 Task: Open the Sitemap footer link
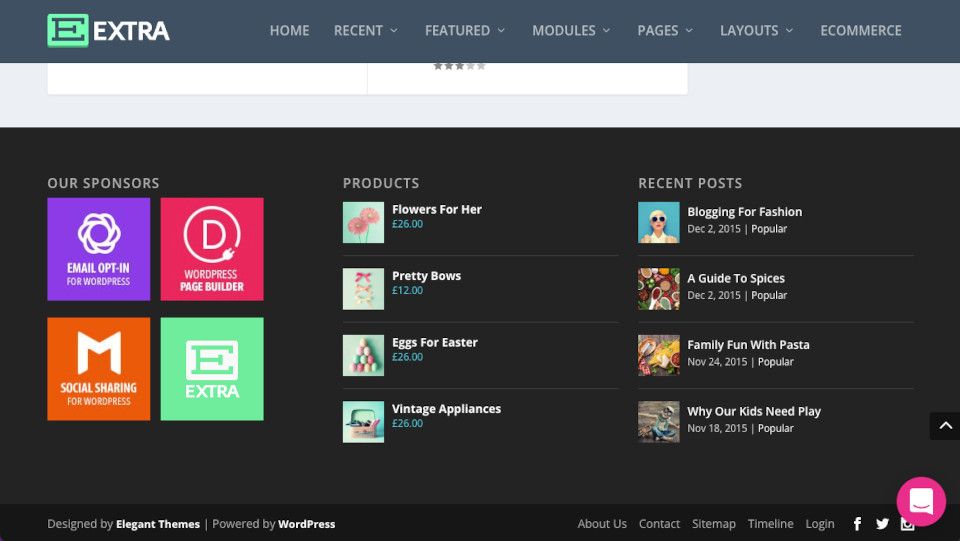click(x=714, y=524)
